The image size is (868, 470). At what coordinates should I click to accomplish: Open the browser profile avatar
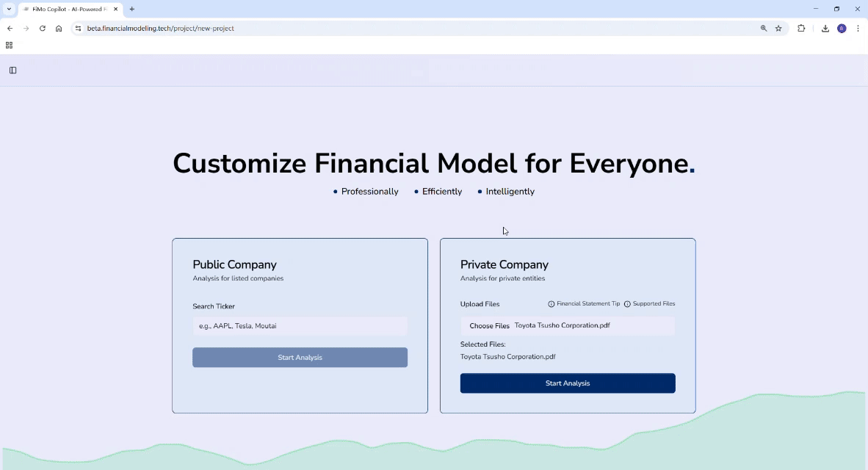point(842,28)
